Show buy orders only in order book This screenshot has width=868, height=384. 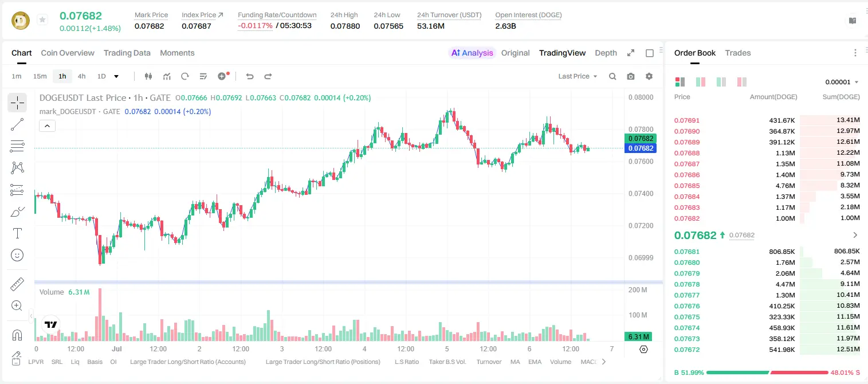coord(721,82)
